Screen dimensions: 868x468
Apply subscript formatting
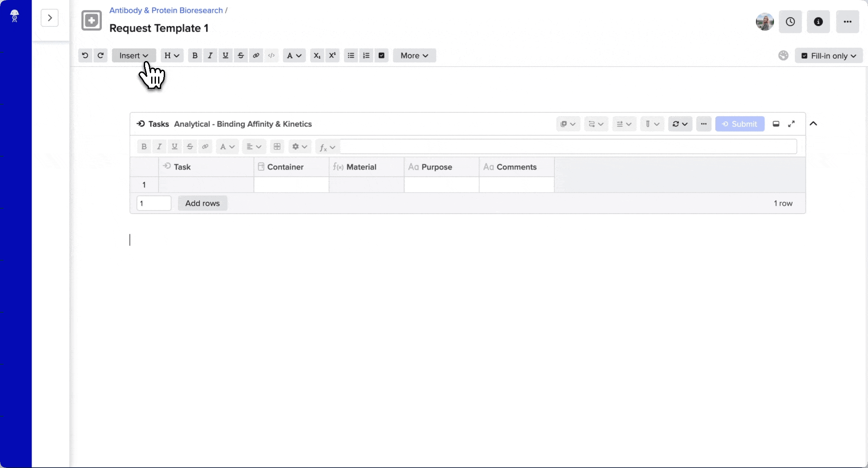[x=317, y=55]
